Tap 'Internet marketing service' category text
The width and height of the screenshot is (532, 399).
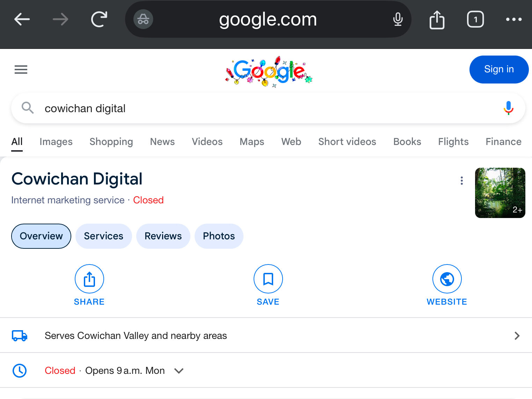coord(68,200)
